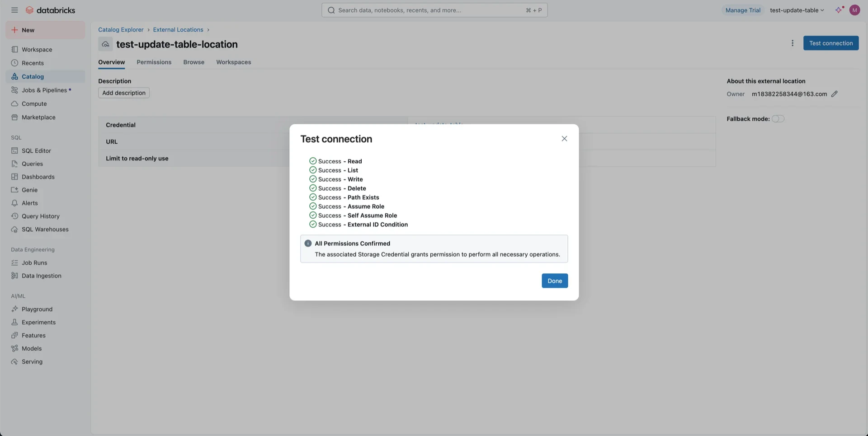Switch to the Overview tab
Screen dimensions: 868x436
point(112,62)
